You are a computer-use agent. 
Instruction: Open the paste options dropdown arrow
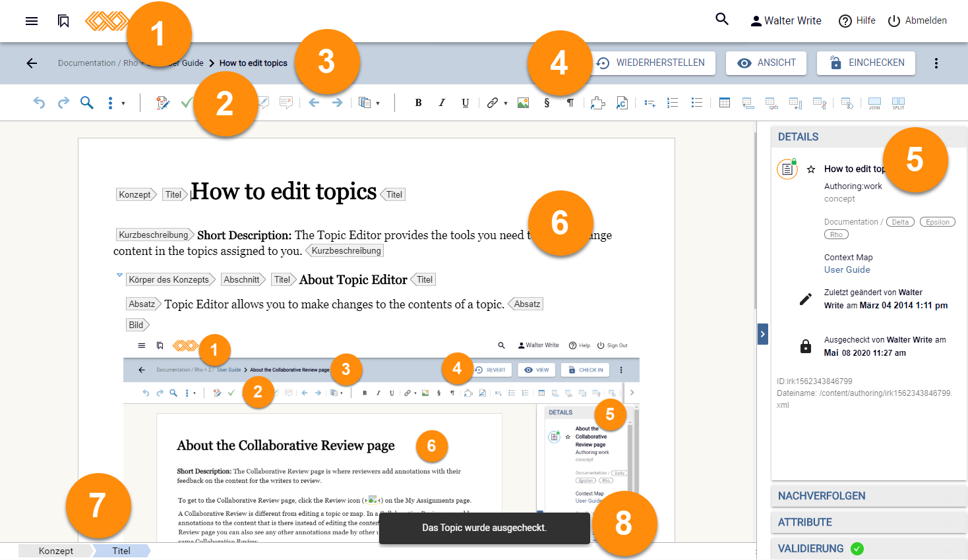(378, 103)
